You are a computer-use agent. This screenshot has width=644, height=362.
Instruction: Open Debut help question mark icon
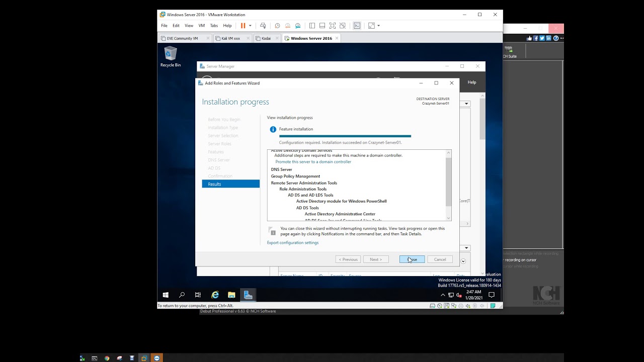pos(556,38)
